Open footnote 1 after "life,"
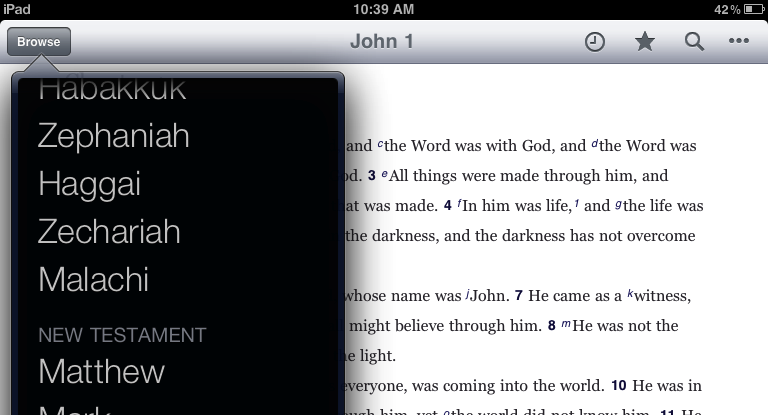 [x=577, y=203]
